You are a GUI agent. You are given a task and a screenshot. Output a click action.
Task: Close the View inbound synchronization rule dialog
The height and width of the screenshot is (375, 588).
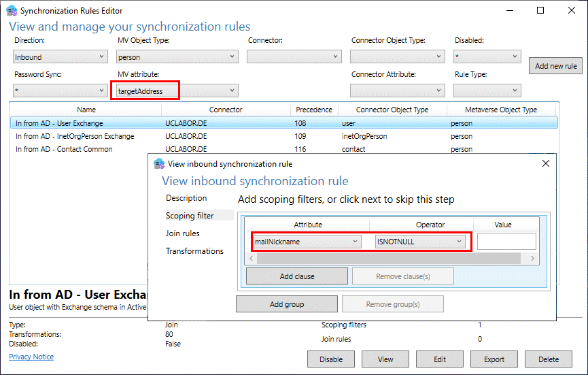[x=545, y=163]
